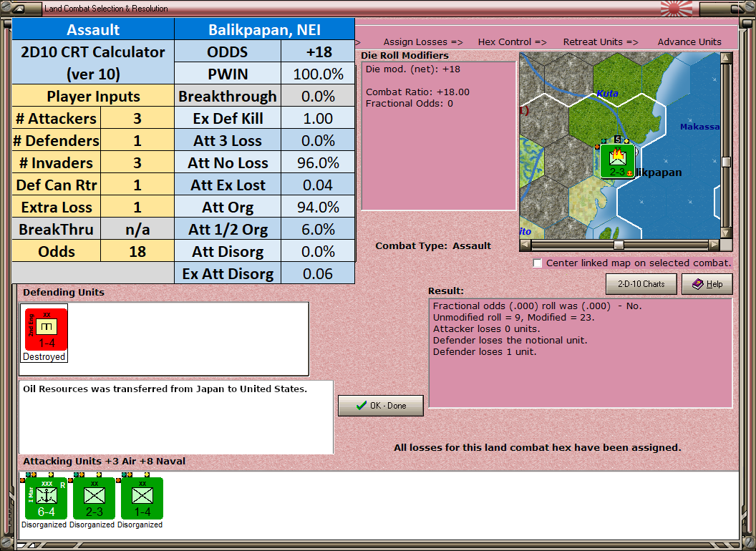The height and width of the screenshot is (551, 756).
Task: Click the Oil Resources transferred message
Action: 165,389
